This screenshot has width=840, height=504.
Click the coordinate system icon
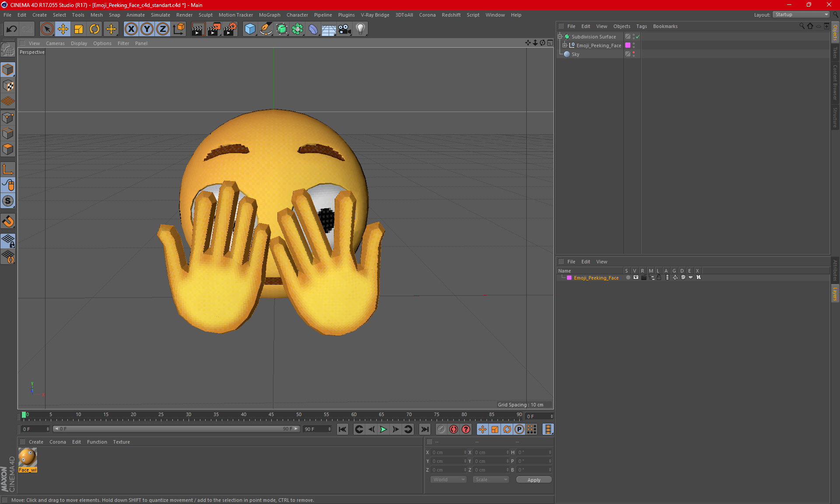(x=178, y=29)
